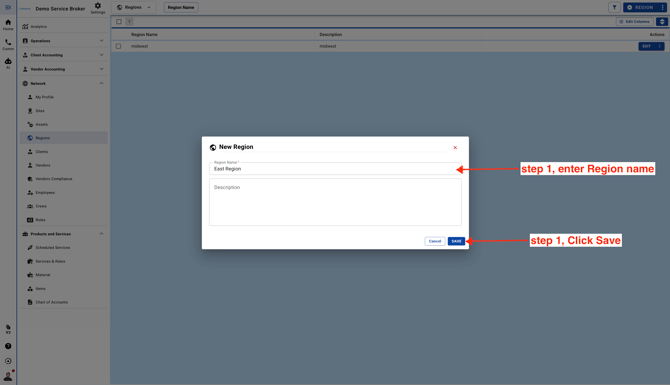Toggle the select-all checkbox in table toolbar

pyautogui.click(x=119, y=21)
